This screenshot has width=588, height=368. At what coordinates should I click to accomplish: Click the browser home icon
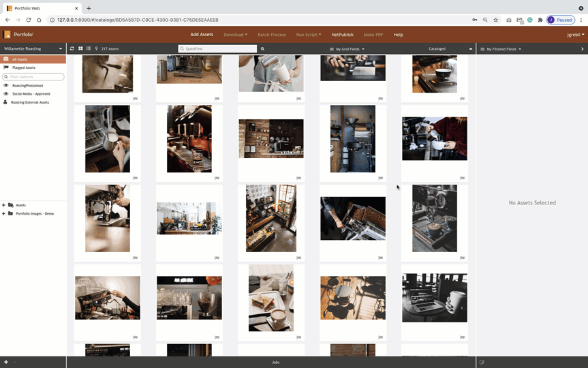(39, 20)
